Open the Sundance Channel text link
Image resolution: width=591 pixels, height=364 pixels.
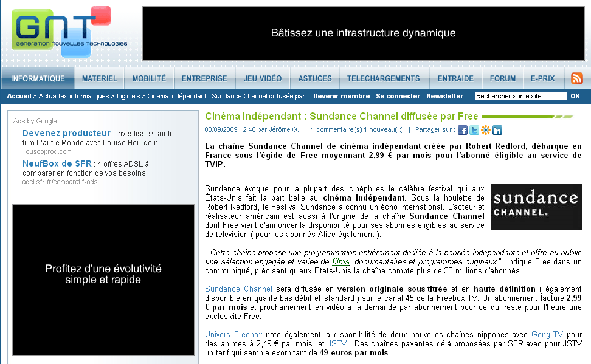click(x=238, y=289)
